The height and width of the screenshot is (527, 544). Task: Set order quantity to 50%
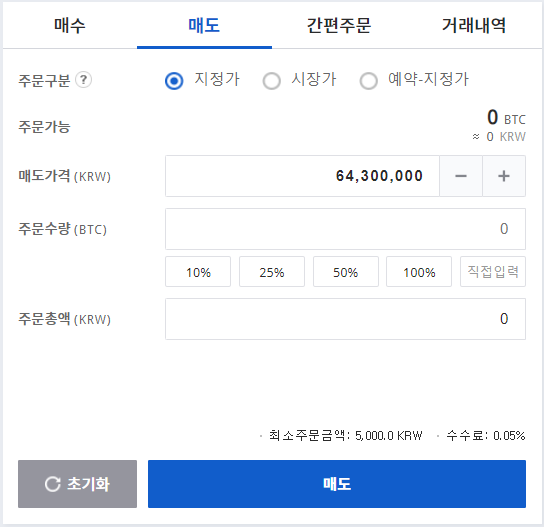click(x=346, y=272)
